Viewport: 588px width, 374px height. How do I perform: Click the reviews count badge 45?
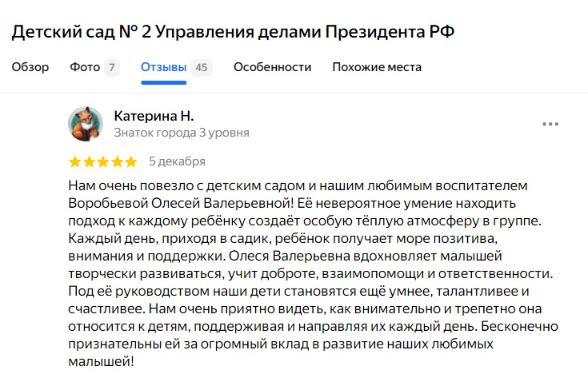[x=202, y=68]
